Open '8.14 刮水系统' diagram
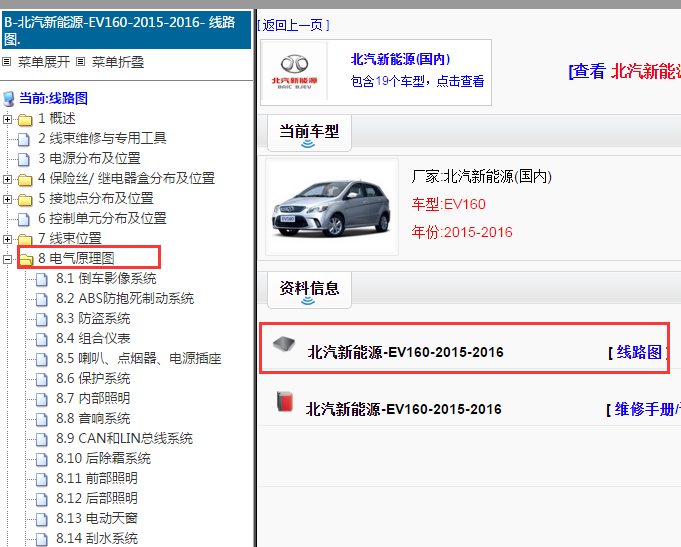The height and width of the screenshot is (547, 681). coord(97,538)
